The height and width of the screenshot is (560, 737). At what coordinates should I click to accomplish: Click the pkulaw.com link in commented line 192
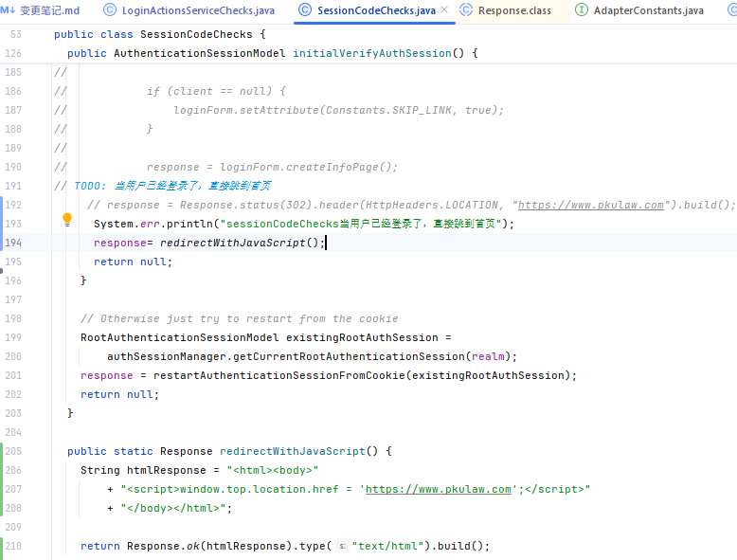(590, 205)
